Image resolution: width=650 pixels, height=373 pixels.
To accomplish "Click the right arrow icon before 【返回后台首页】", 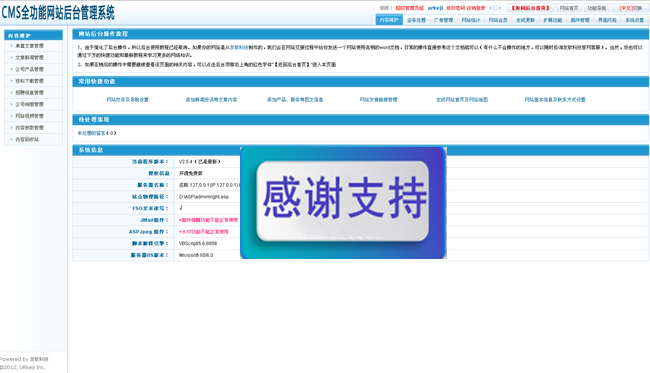I will (x=500, y=8).
